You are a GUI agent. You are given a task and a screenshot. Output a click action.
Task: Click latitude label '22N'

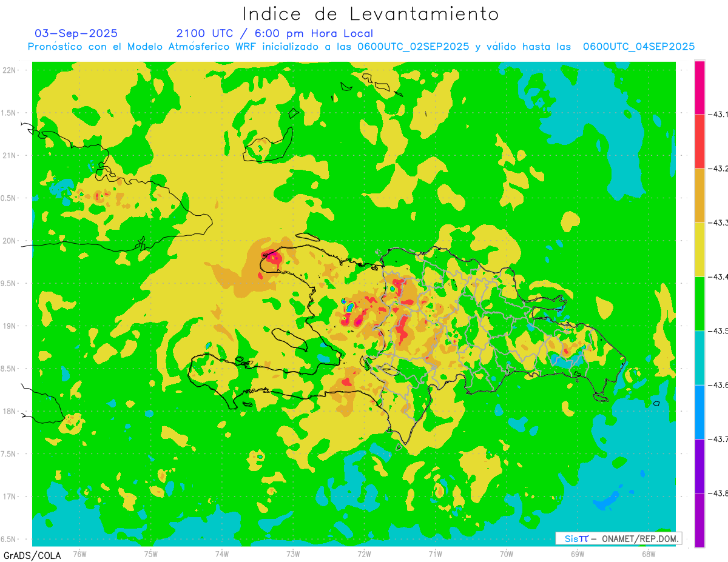pyautogui.click(x=10, y=70)
